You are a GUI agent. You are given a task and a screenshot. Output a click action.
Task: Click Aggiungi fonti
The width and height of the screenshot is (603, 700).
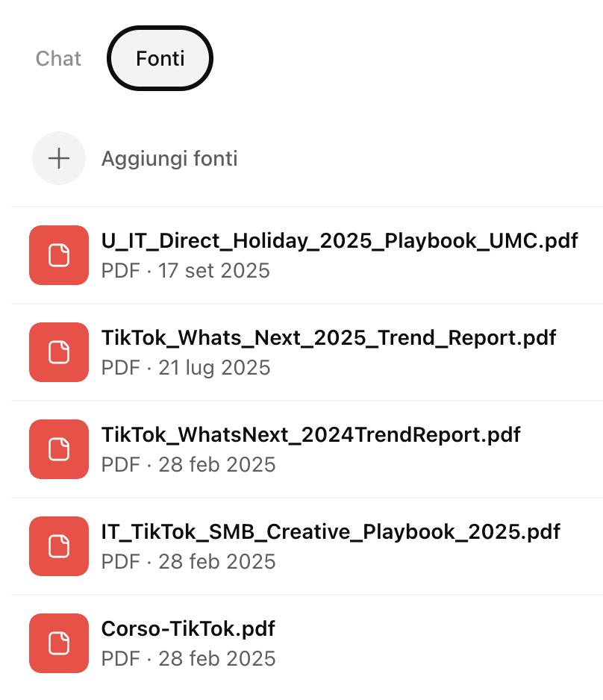pos(169,158)
